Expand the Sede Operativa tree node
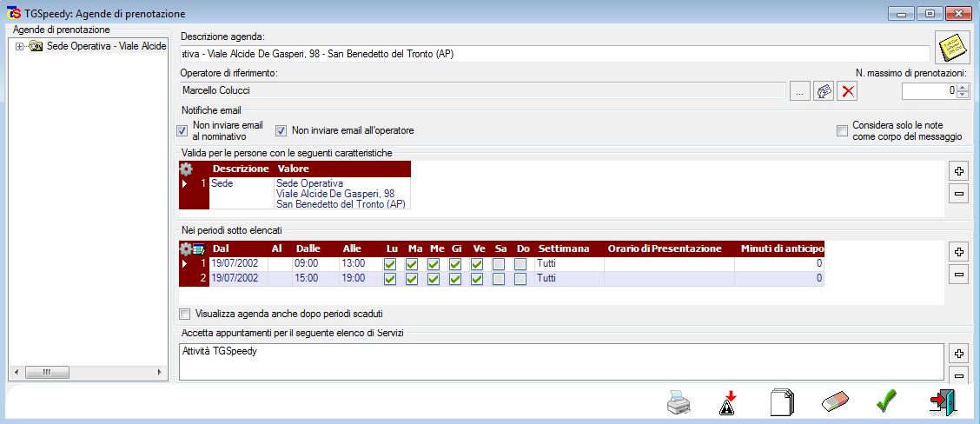980x424 pixels. [x=19, y=46]
